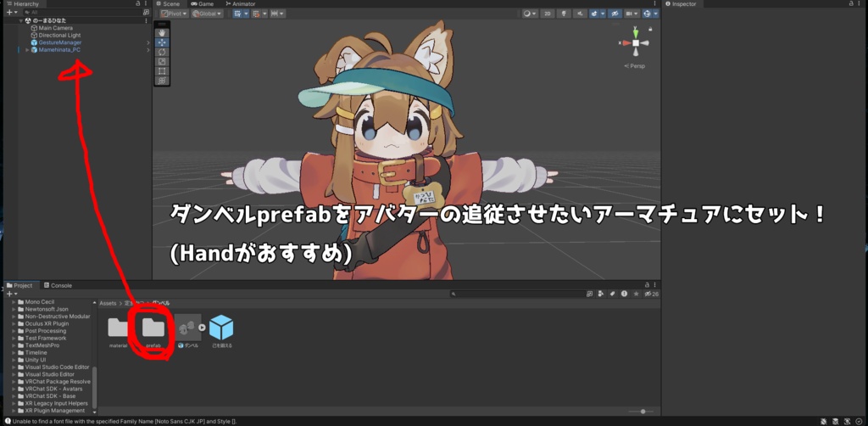Click the red X axis of gizmo

coord(626,42)
